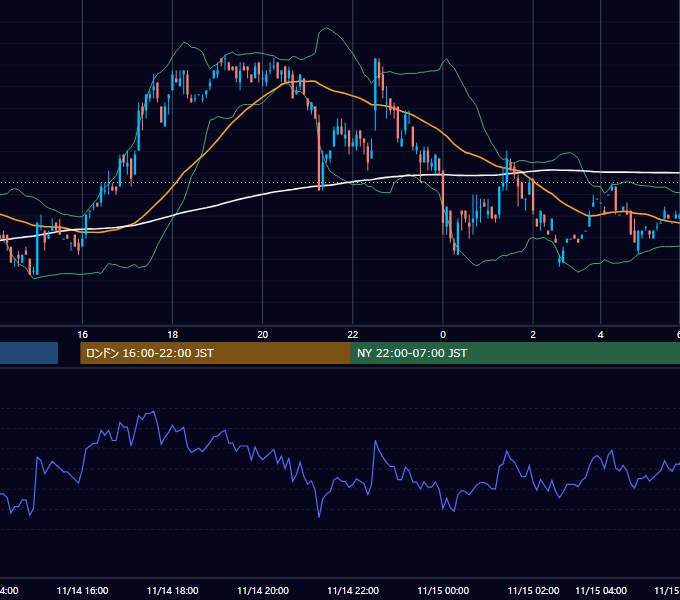Click the blue session bar before ロンドン
Viewport: 680px width, 600px height.
pyautogui.click(x=29, y=353)
